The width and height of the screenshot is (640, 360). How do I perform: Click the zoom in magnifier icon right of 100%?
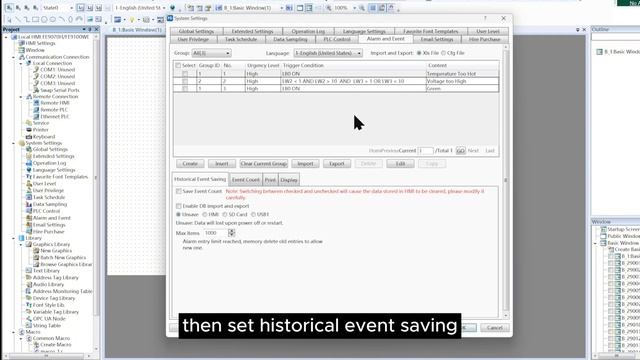[x=362, y=8]
